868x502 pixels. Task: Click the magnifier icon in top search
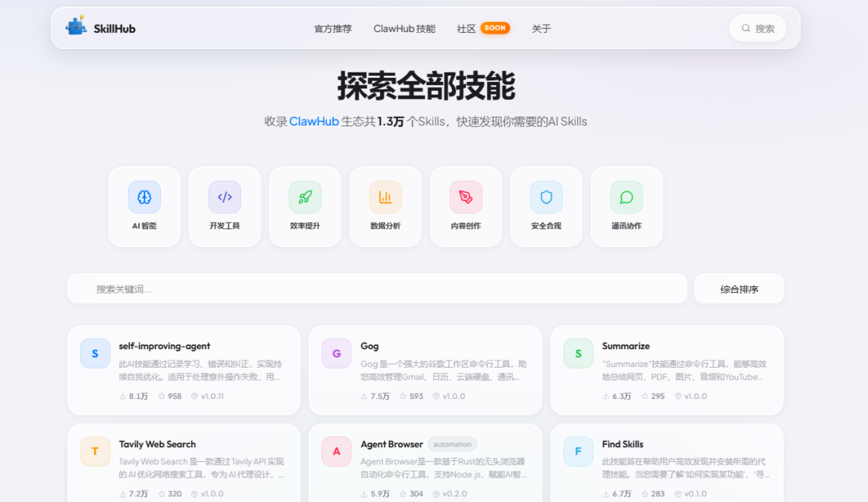point(746,28)
